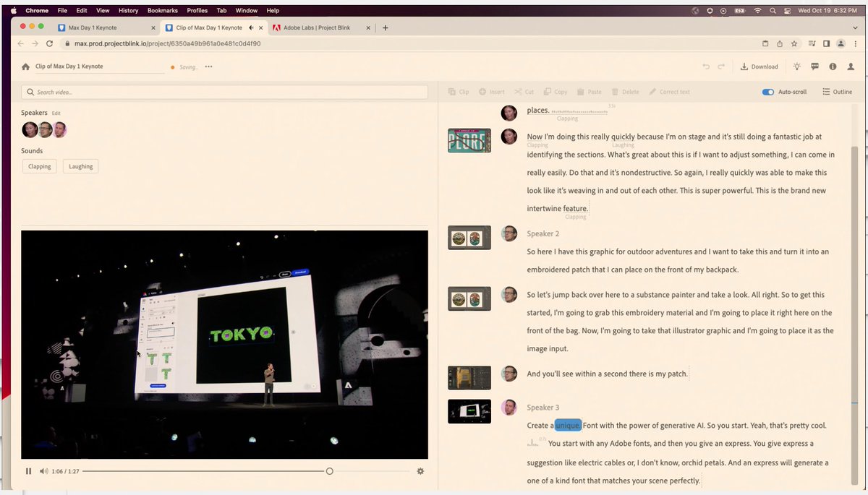The image size is (868, 495).
Task: Download the video clip
Action: tap(759, 66)
